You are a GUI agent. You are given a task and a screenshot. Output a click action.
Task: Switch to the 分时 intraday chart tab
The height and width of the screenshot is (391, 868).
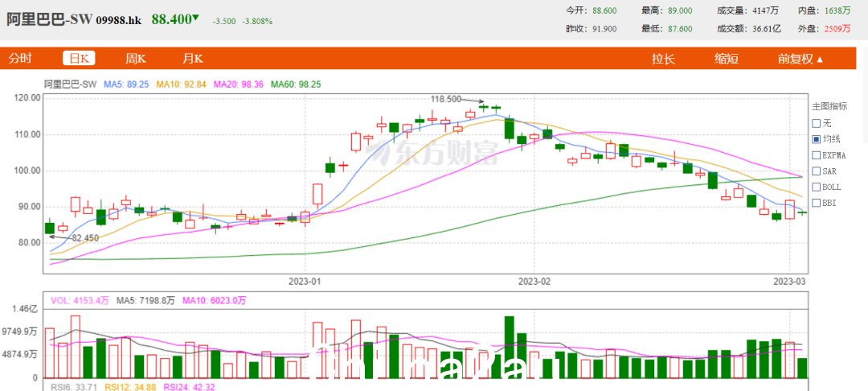tap(19, 59)
